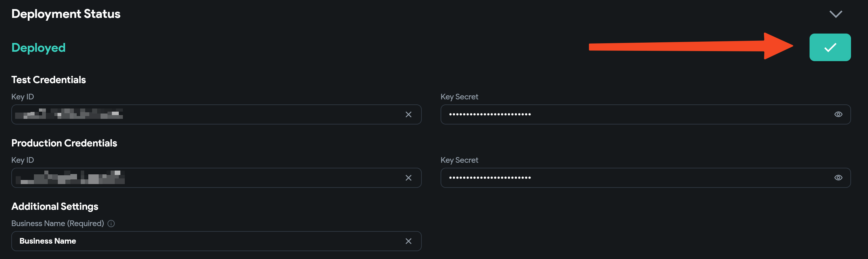Image resolution: width=868 pixels, height=259 pixels.
Task: Clear the Production Credentials Key ID field
Action: (409, 178)
